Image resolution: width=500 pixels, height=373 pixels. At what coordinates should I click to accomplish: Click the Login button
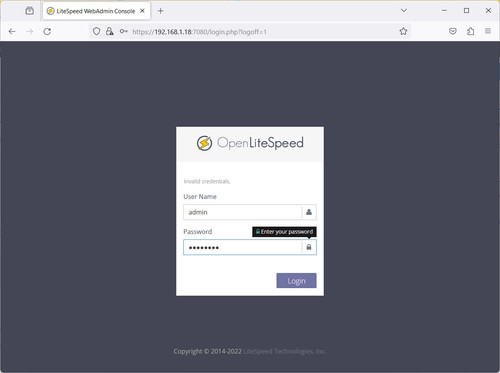(x=296, y=281)
